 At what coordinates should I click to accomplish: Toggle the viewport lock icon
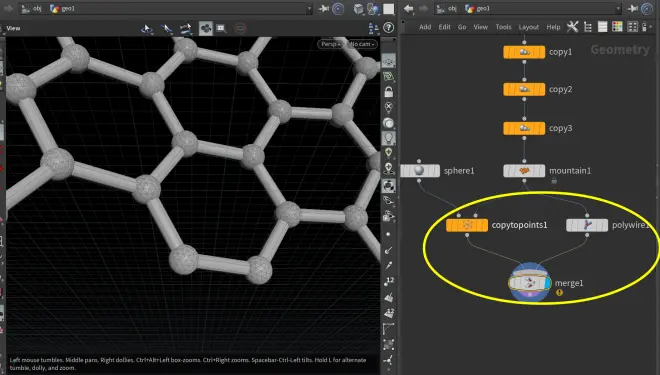click(x=388, y=92)
